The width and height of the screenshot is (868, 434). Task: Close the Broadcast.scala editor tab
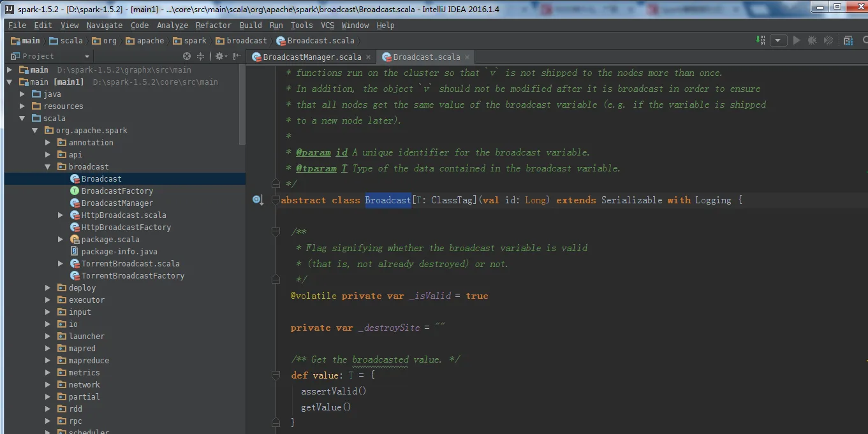(467, 57)
